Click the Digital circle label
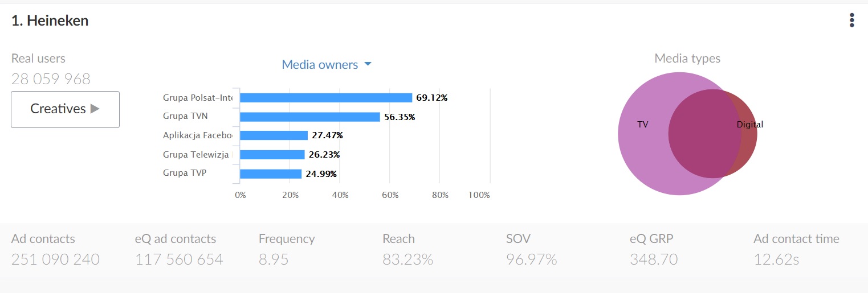Viewport: 868px width, 301px height. point(749,125)
